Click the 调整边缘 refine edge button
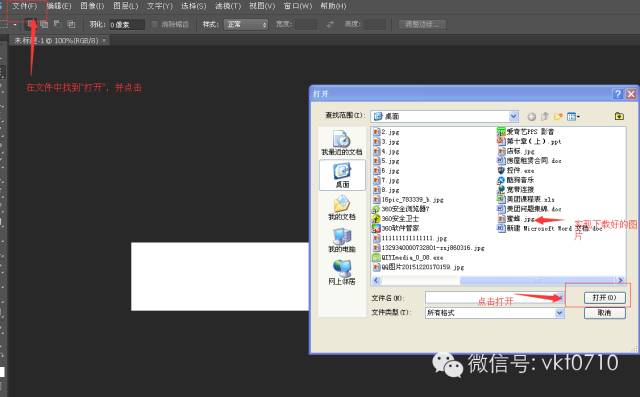Image resolution: width=640 pixels, height=397 pixels. point(422,24)
